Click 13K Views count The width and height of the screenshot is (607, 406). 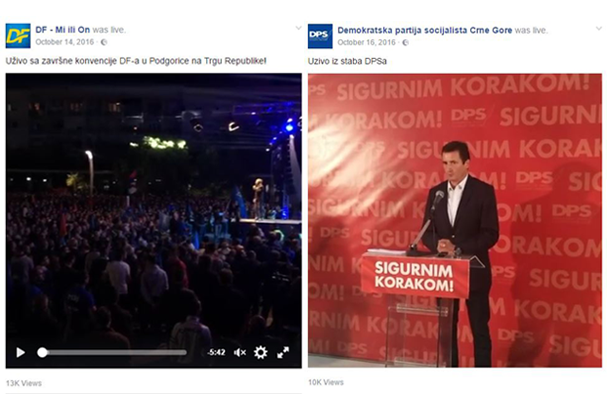click(24, 383)
